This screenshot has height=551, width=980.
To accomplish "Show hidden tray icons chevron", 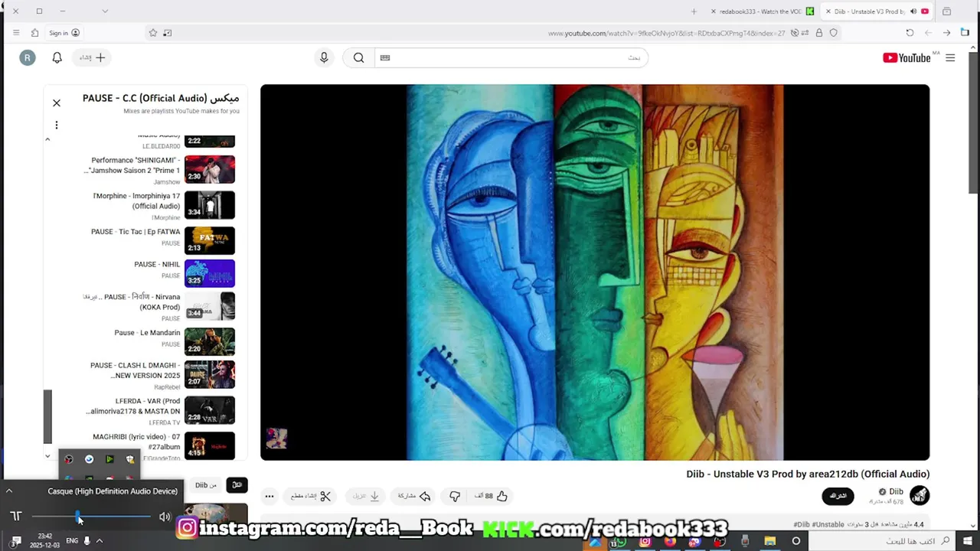I will 99,541.
